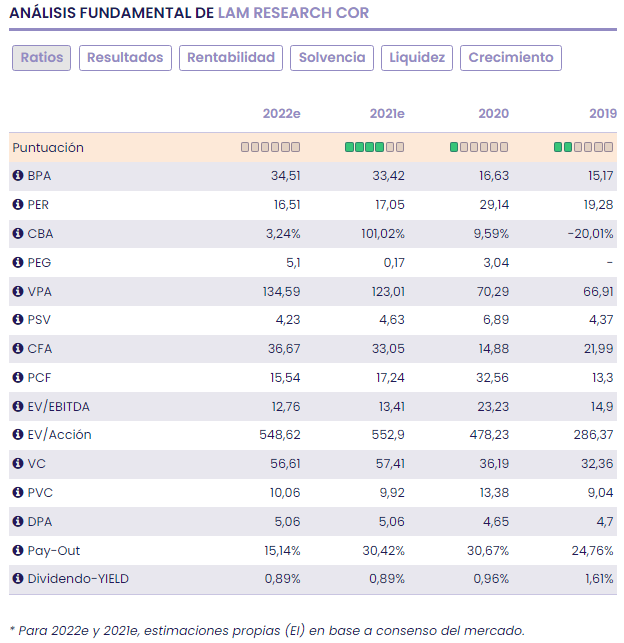The height and width of the screenshot is (643, 624).
Task: Click the info icon beside PER
Action: pos(18,205)
